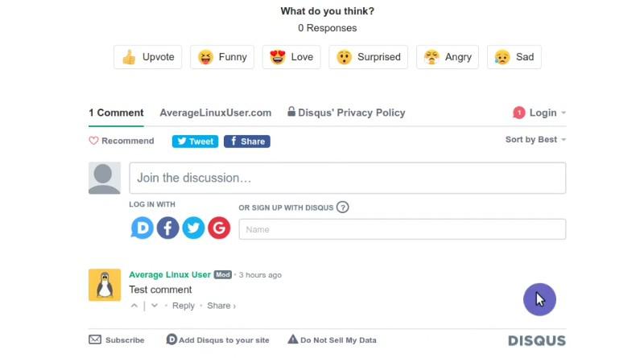This screenshot has height=358, width=644.
Task: Open the AverageLinuxUser.com tab
Action: [216, 113]
